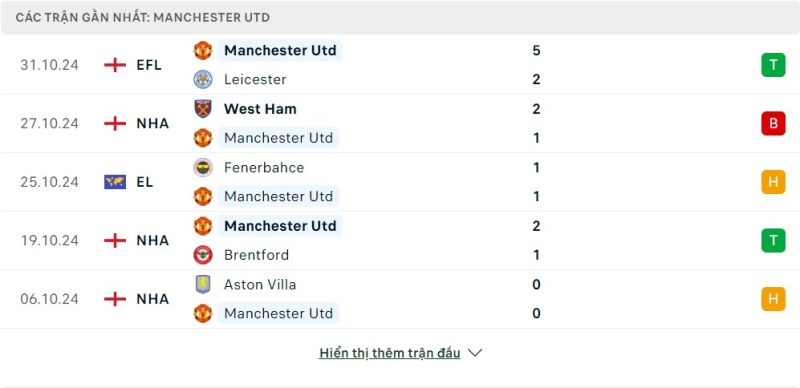800x388 pixels.
Task: Click the West Ham club crest icon
Action: coord(203,109)
